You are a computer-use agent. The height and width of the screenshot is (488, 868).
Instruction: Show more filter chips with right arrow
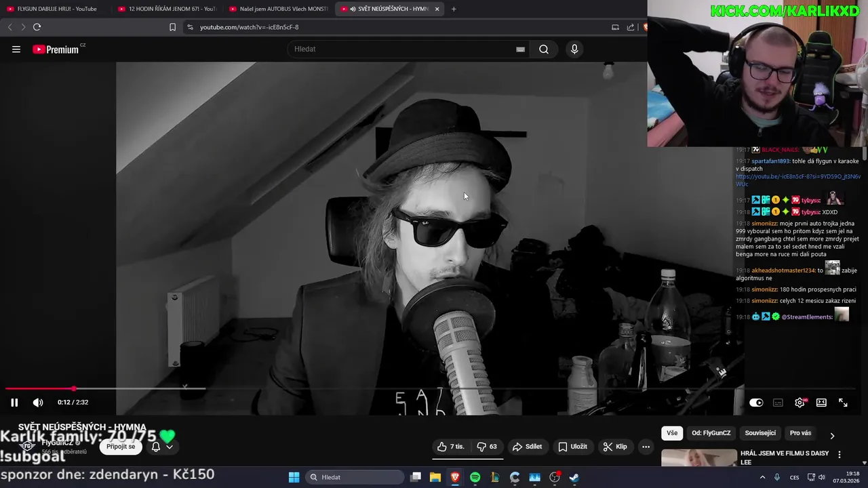[x=832, y=435]
